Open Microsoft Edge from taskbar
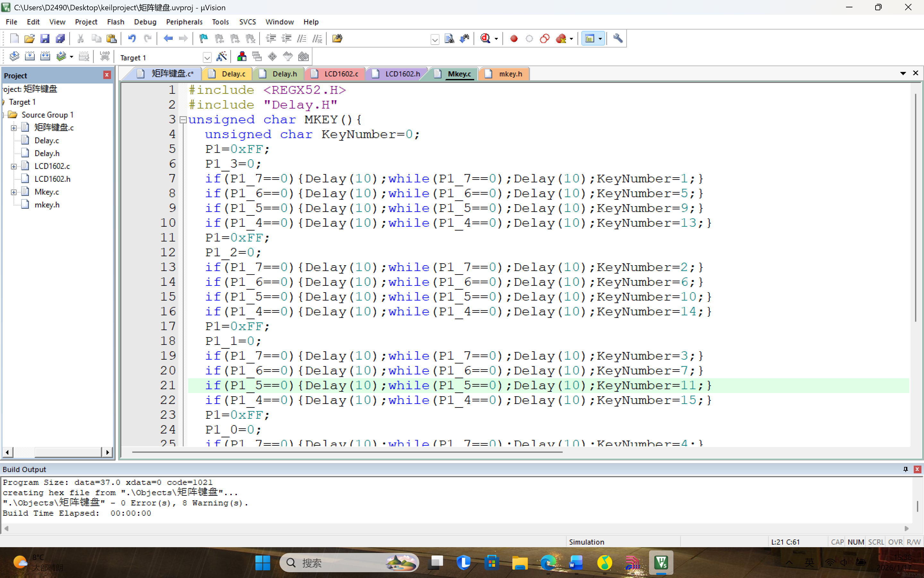This screenshot has width=924, height=578. [548, 562]
